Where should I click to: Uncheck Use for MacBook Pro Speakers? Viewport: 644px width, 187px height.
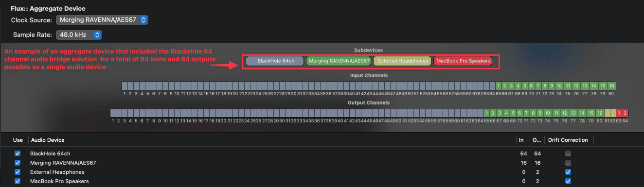pos(18,181)
